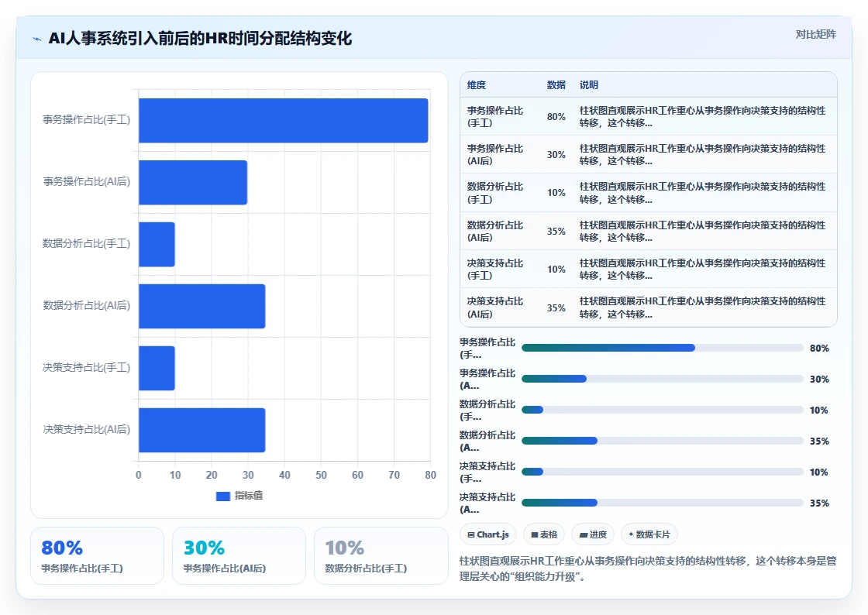Click the 决策支持占比(AI后) table row label
Image resolution: width=868 pixels, height=615 pixels.
(495, 307)
